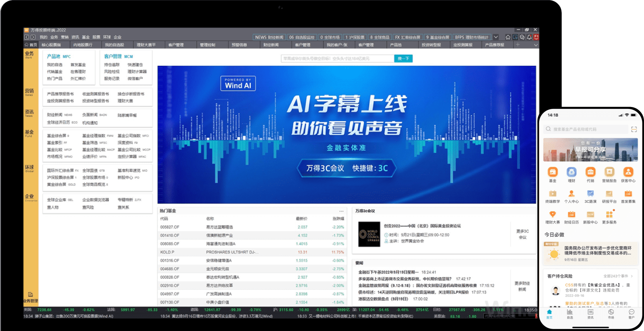Open BFPS 理财市场统计 shortcut
The height and width of the screenshot is (331, 644).
tap(471, 37)
